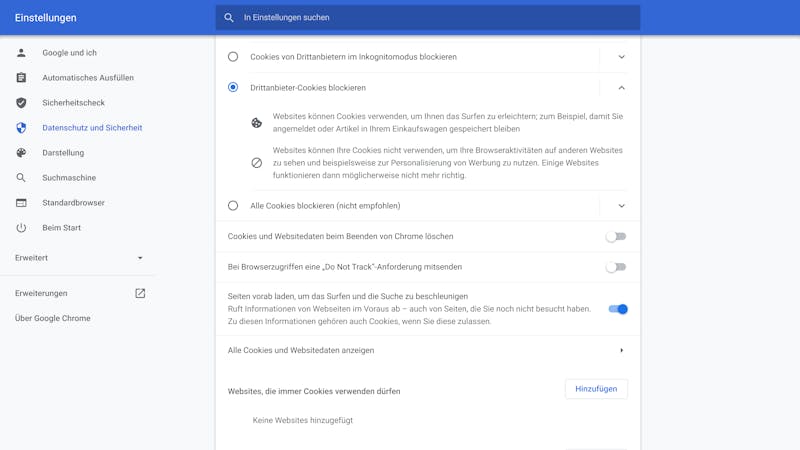The width and height of the screenshot is (800, 450).
Task: Open Erweiterungen via the external link icon
Action: (140, 293)
